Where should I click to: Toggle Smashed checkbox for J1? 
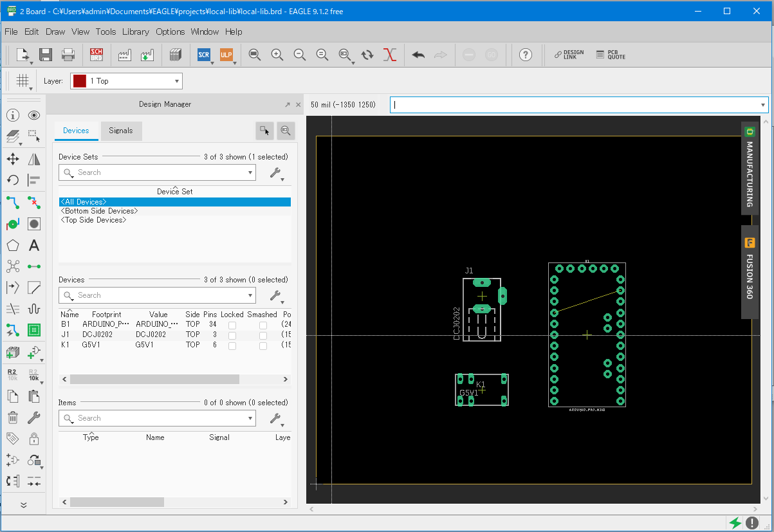click(263, 335)
